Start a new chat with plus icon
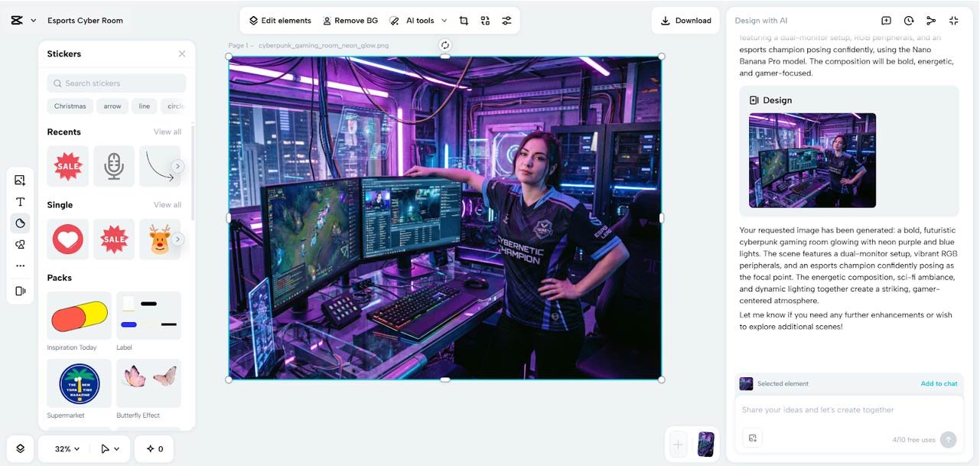 pos(886,21)
